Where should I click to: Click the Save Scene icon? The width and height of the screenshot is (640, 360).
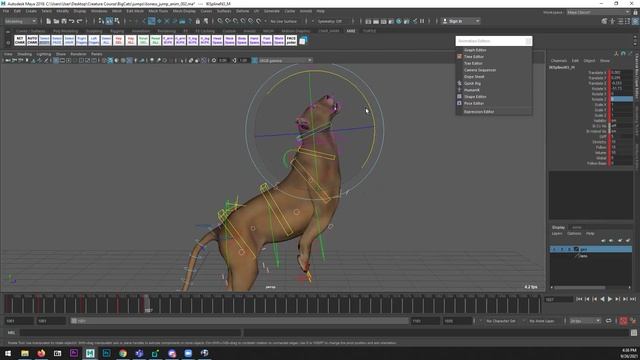coord(64,21)
